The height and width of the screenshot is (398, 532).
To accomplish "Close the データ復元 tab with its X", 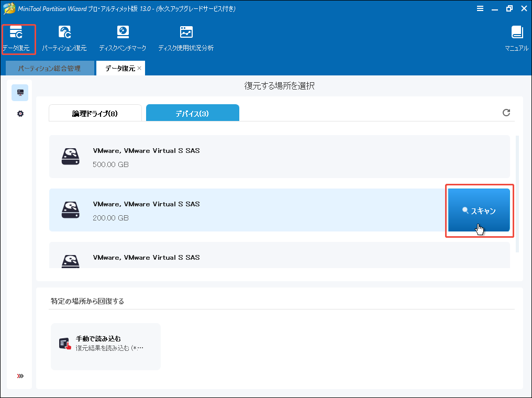I will 139,68.
